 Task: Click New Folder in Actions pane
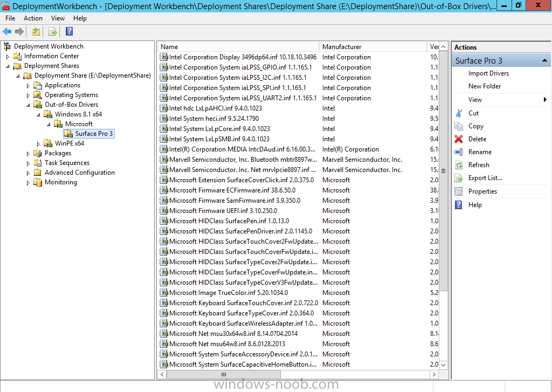tap(485, 86)
